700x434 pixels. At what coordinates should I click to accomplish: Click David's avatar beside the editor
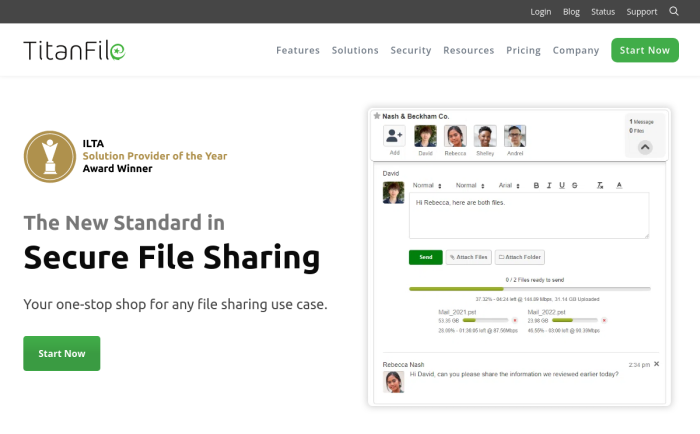393,192
